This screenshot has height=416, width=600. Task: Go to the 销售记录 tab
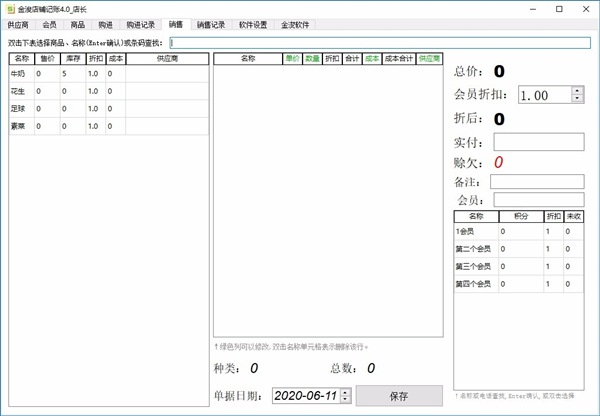(x=210, y=23)
